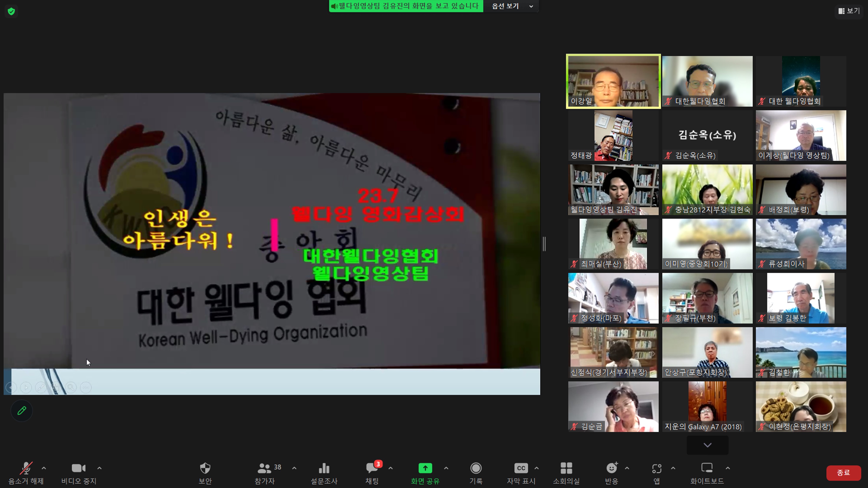Click the shared slideshow zoom magnifier control
868x488 pixels.
pos(71,387)
